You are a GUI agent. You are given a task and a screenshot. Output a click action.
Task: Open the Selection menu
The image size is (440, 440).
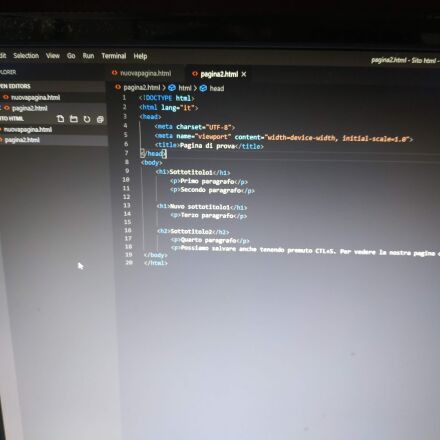click(26, 56)
